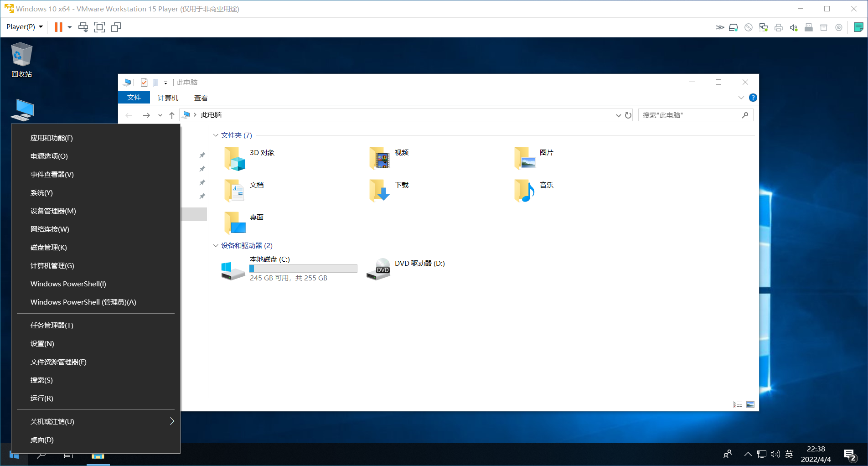Show hidden tray icons chevron

pos(748,454)
